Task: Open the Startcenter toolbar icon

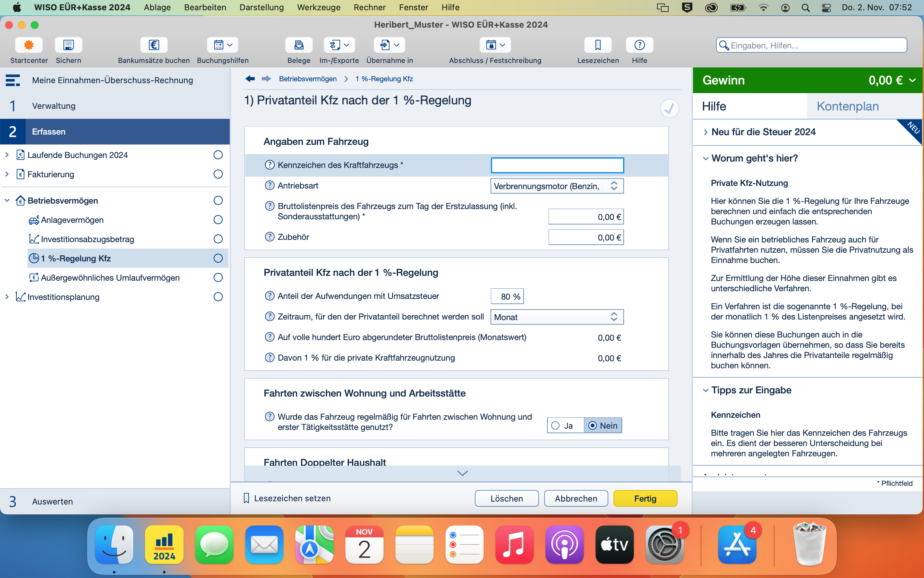Action: pos(29,45)
